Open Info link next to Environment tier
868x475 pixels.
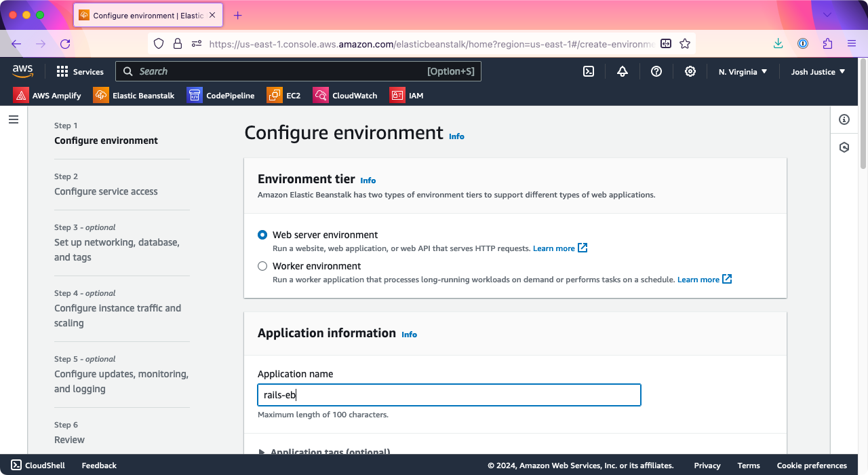(x=368, y=180)
